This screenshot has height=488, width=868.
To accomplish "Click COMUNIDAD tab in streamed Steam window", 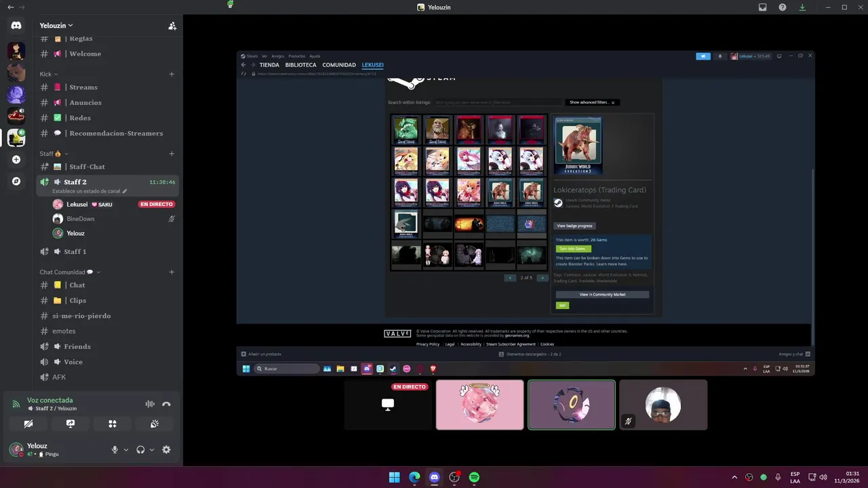I will (x=339, y=65).
